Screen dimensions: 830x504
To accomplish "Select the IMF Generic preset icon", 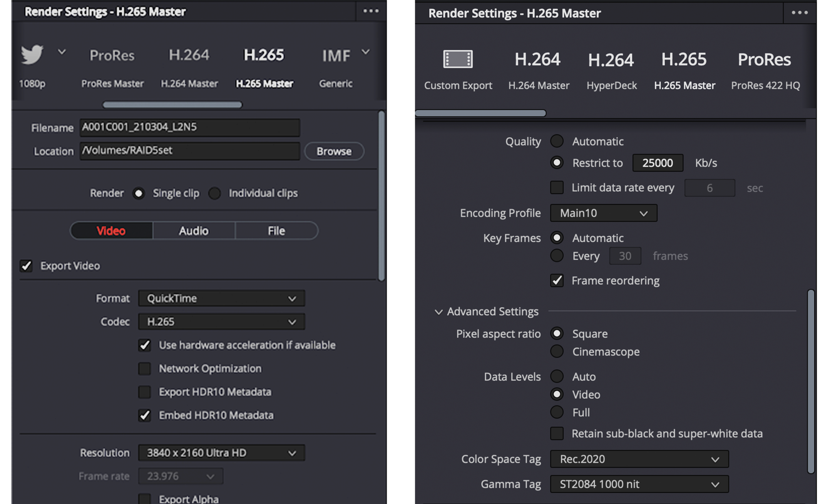I will tap(336, 56).
